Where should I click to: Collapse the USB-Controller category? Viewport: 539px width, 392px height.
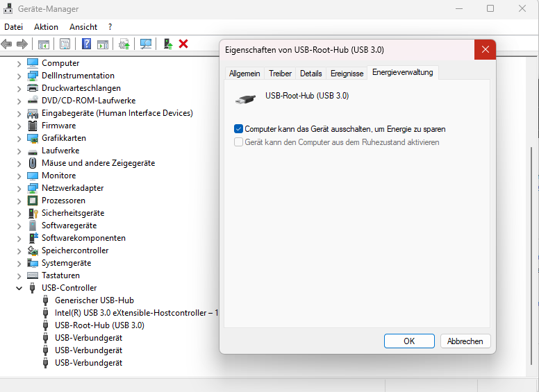(19, 289)
